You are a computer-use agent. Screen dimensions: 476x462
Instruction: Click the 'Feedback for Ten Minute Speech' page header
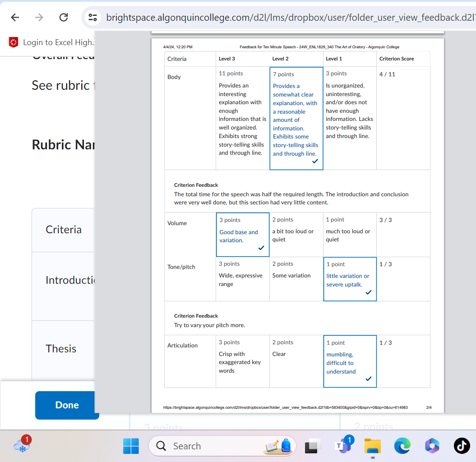[x=319, y=47]
